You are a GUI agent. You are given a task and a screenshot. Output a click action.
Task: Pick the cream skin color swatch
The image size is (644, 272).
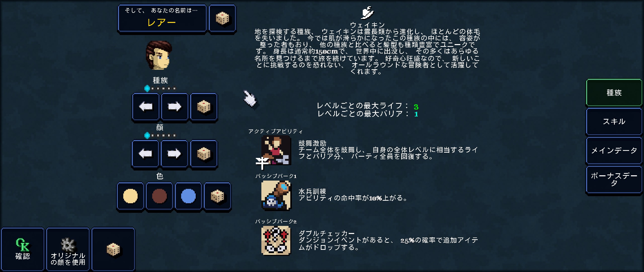(130, 196)
